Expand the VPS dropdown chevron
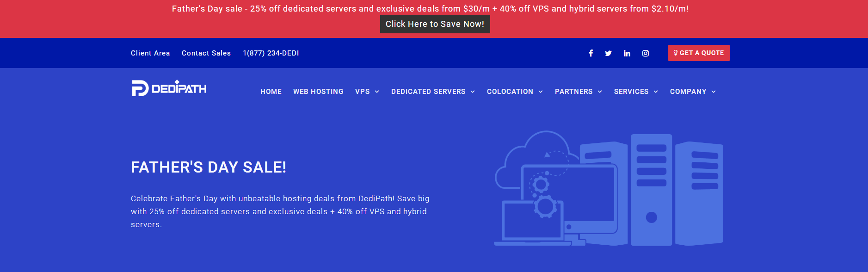The width and height of the screenshot is (868, 272). tap(377, 92)
